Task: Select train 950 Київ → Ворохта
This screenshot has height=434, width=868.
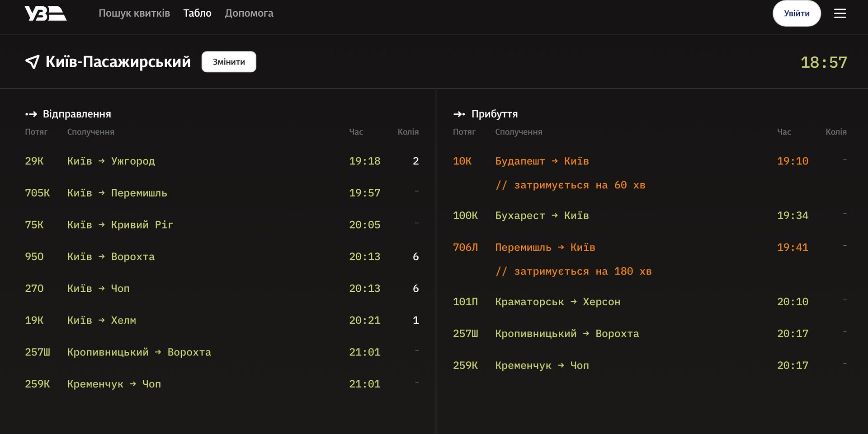Action: (x=111, y=257)
